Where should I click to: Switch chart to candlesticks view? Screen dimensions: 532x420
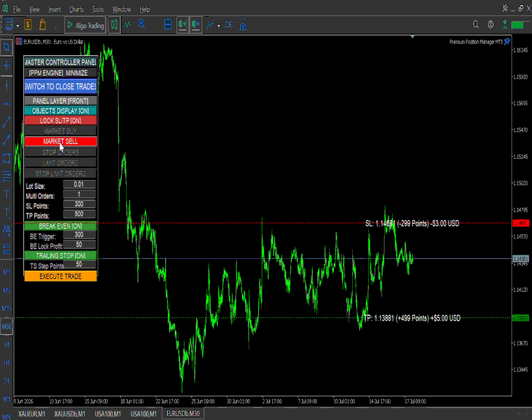pos(114,24)
